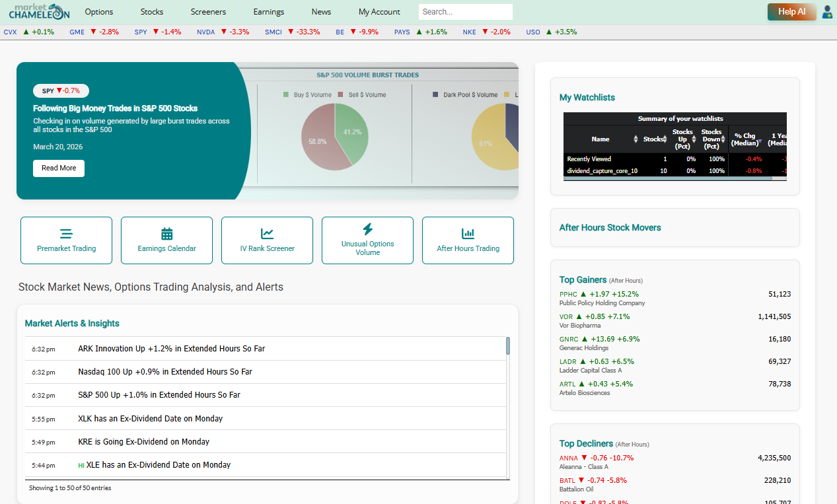
Task: Expand the Screeners navigation menu
Action: click(208, 12)
